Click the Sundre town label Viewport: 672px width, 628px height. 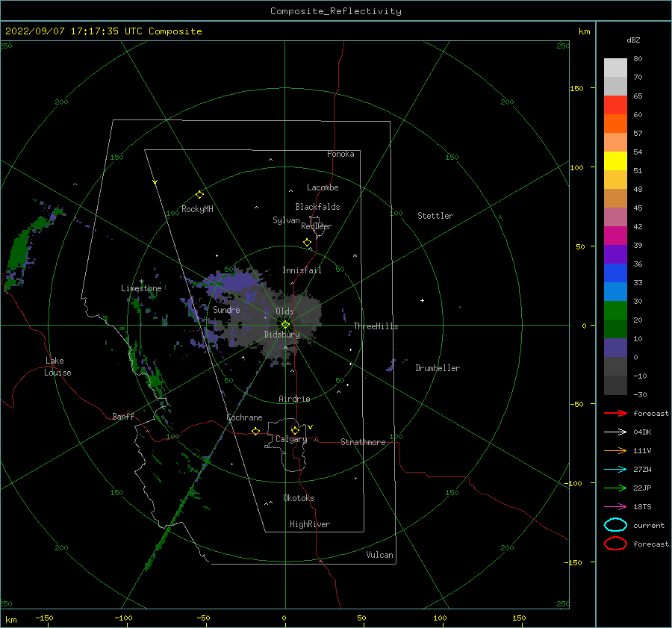click(x=226, y=309)
